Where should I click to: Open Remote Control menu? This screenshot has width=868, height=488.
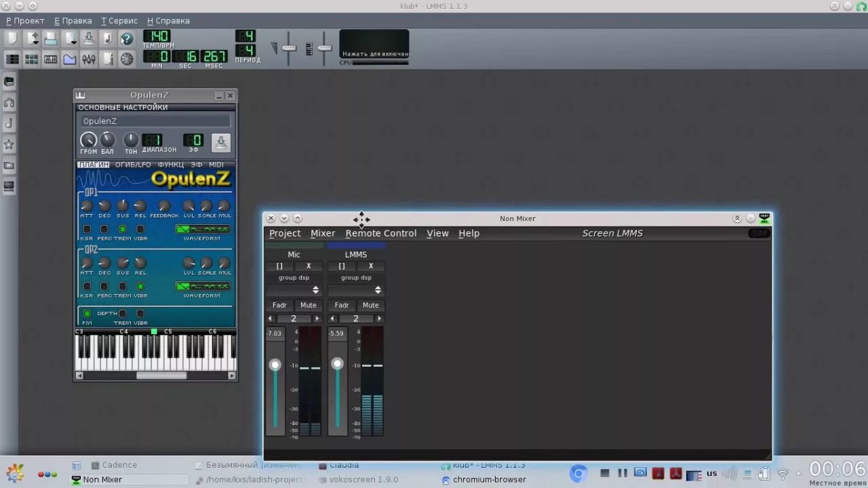click(x=381, y=233)
